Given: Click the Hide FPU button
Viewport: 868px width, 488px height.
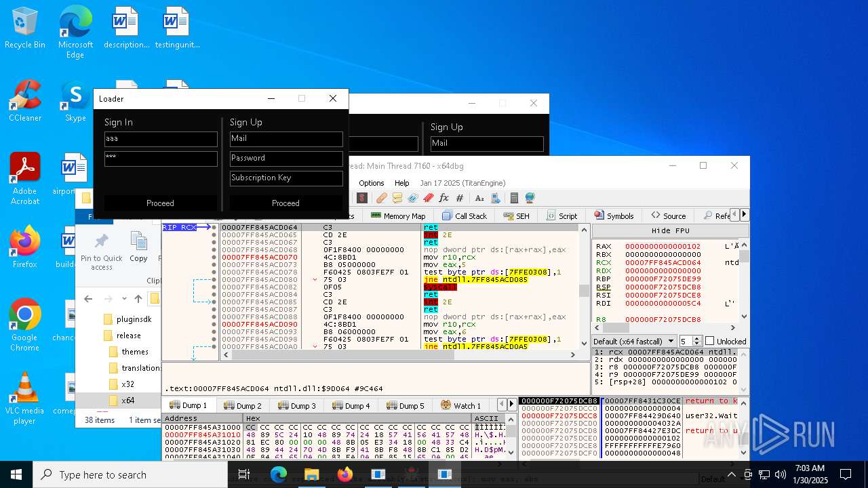Looking at the screenshot, I should tap(671, 231).
